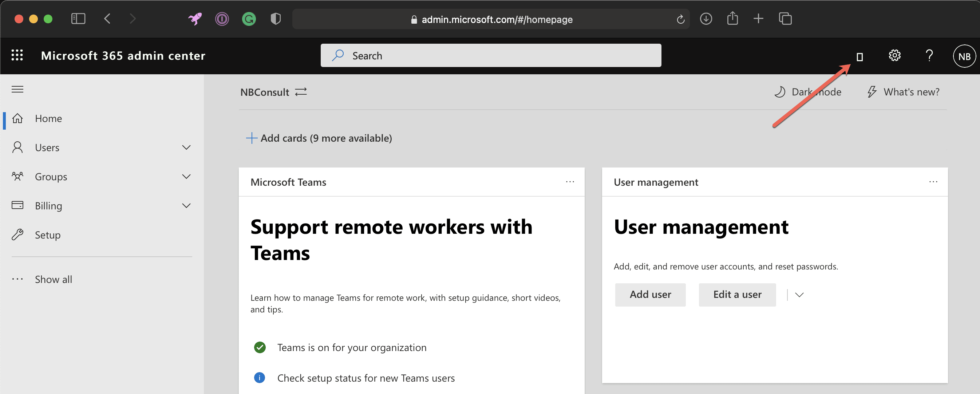Click the Safari address bar URL
This screenshot has width=980, height=394.
click(x=497, y=19)
